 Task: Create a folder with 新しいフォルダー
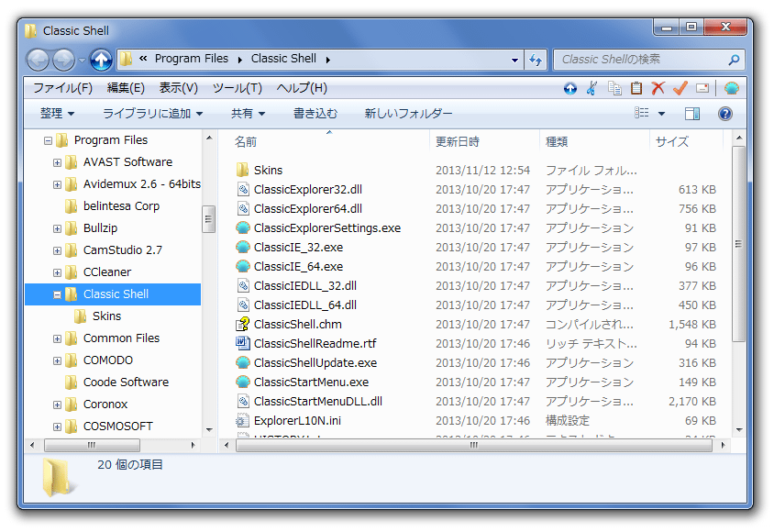[408, 114]
